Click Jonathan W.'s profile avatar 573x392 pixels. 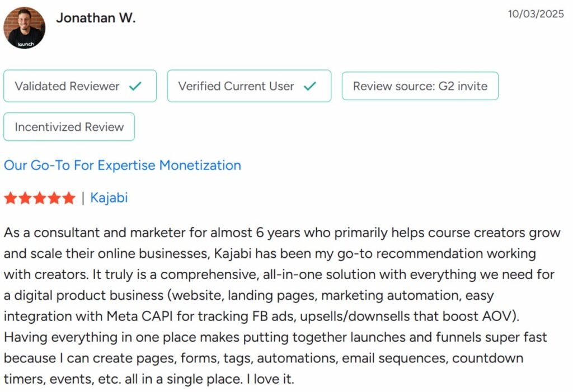24,27
